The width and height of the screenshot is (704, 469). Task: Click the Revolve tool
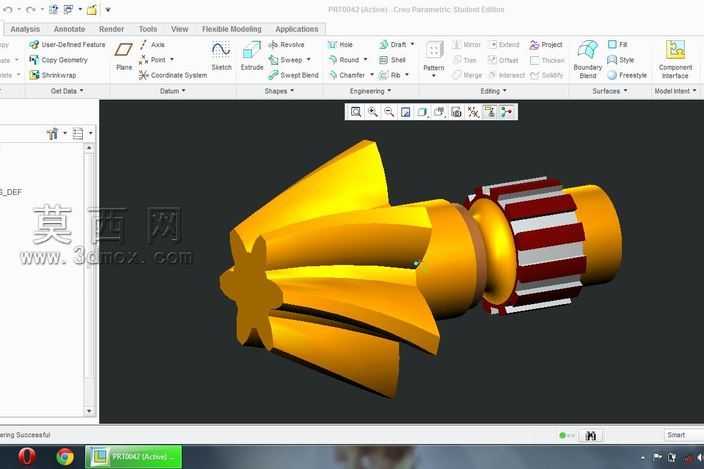286,44
